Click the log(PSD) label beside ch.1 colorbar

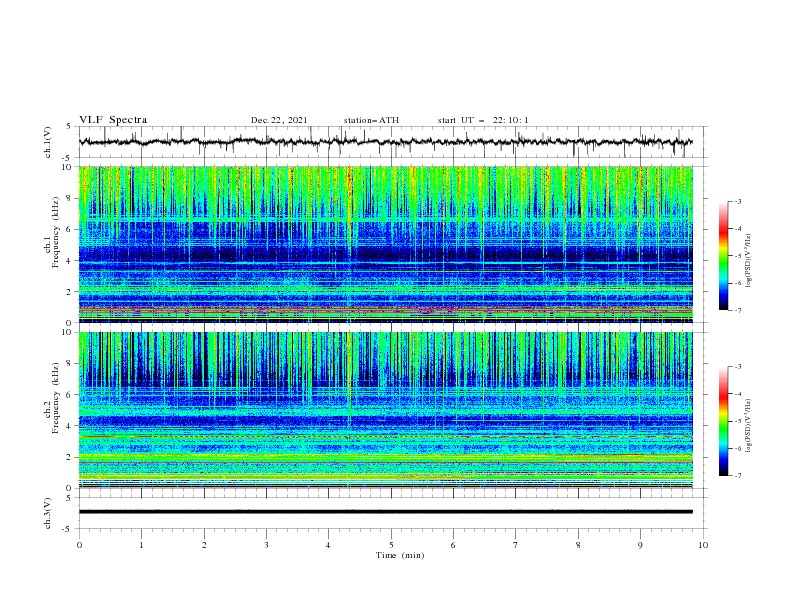749,260
